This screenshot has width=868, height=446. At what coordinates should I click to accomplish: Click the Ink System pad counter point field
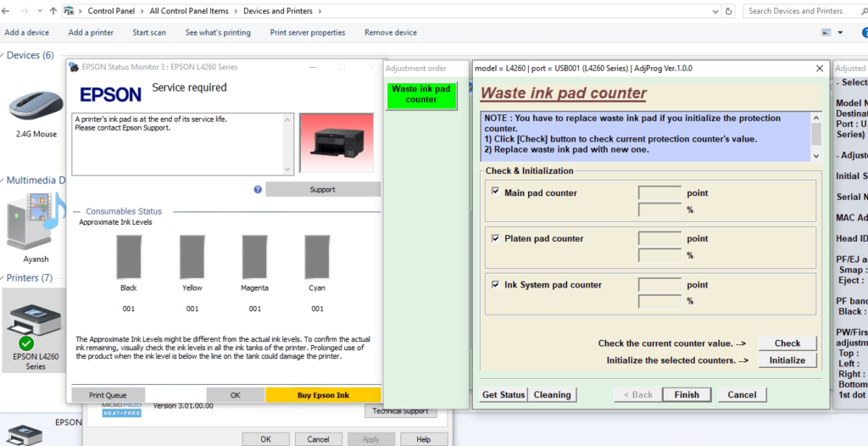659,285
